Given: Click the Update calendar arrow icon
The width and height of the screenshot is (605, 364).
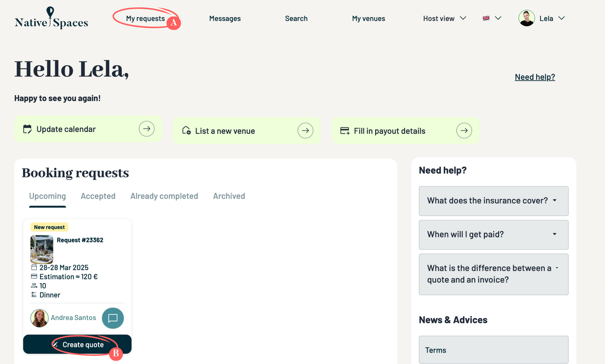Looking at the screenshot, I should click(147, 129).
